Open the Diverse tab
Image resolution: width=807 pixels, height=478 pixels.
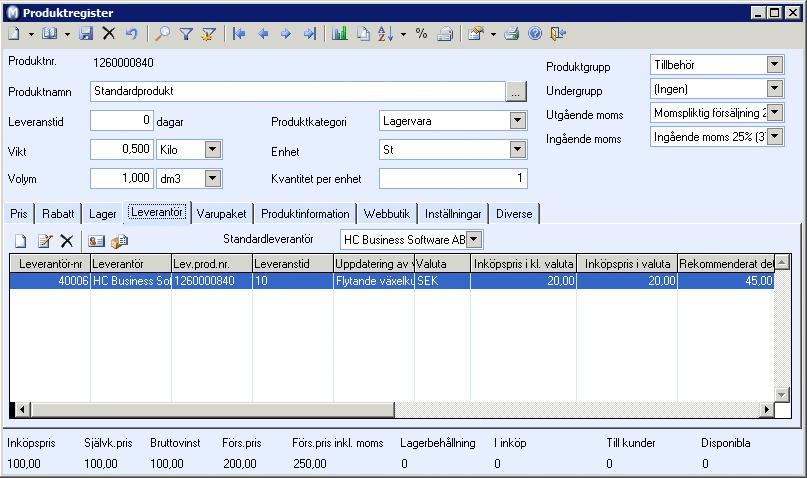(x=514, y=214)
